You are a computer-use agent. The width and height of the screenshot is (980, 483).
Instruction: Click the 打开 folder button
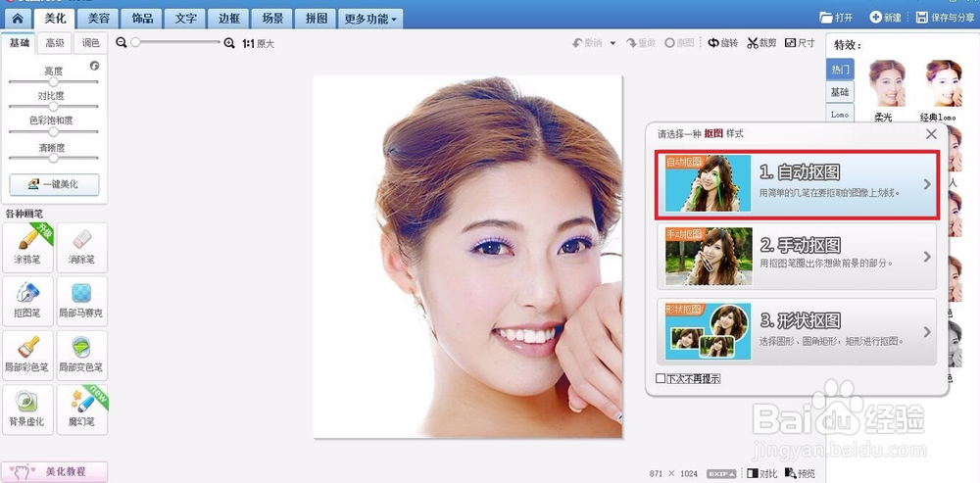(x=836, y=18)
